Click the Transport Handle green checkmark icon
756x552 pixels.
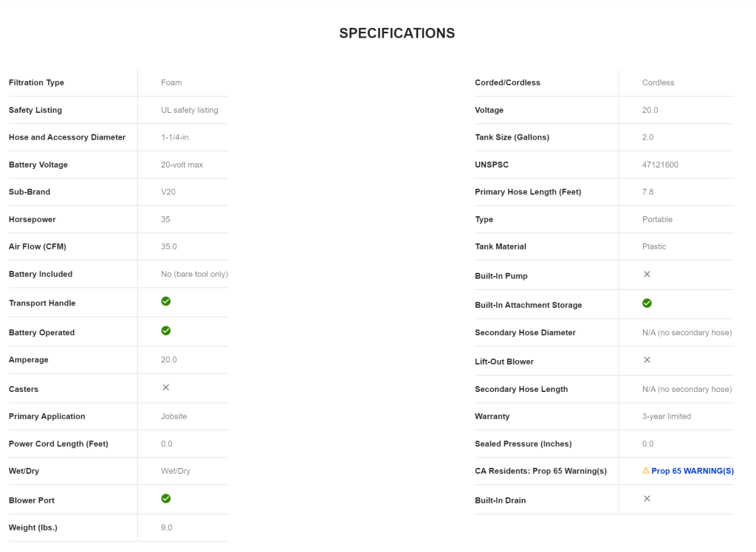[166, 301]
